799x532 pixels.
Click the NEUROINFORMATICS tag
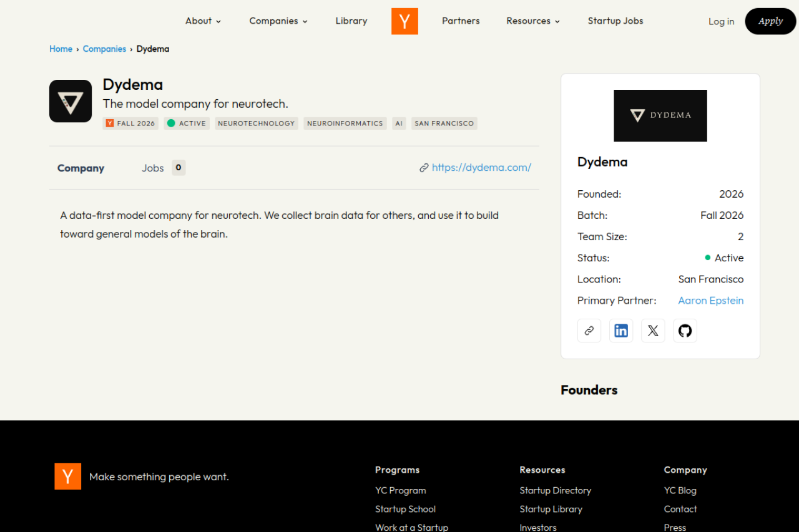pos(345,123)
